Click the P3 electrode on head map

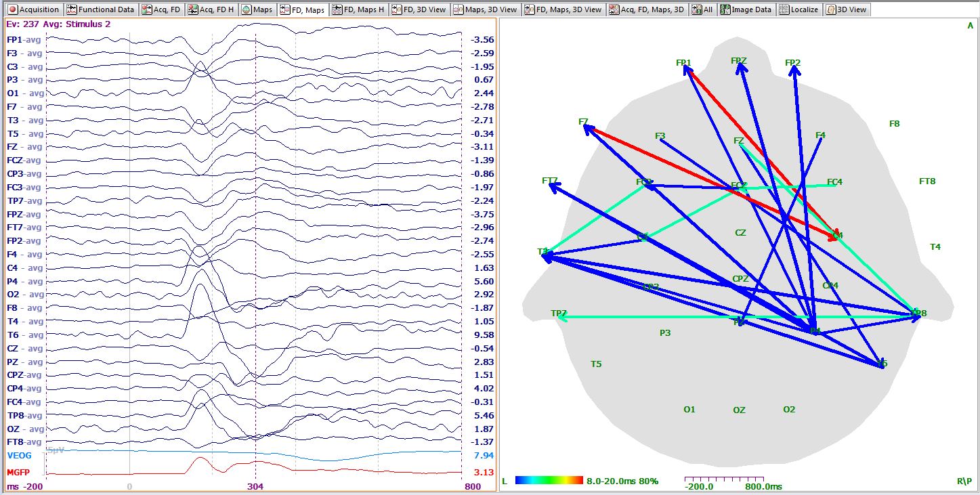(665, 333)
